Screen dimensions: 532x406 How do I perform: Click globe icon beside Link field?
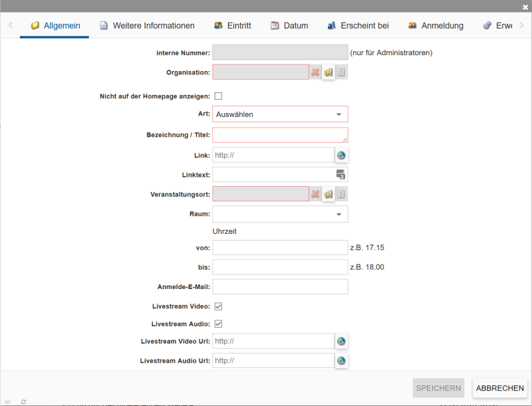tap(341, 155)
